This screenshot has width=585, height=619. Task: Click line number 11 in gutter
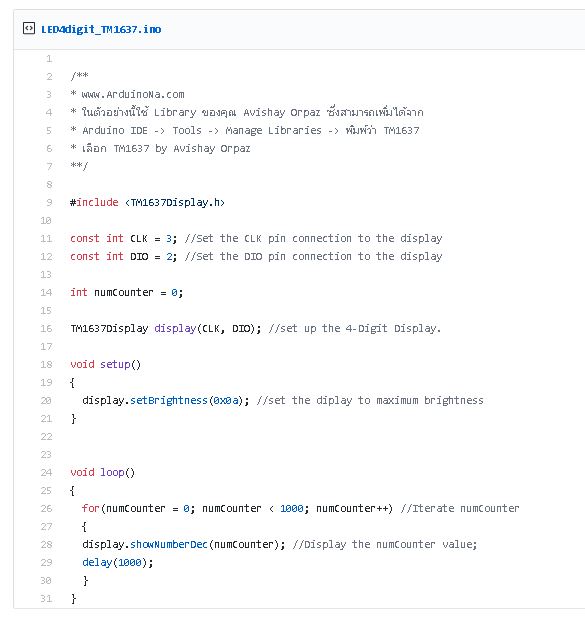click(x=46, y=239)
